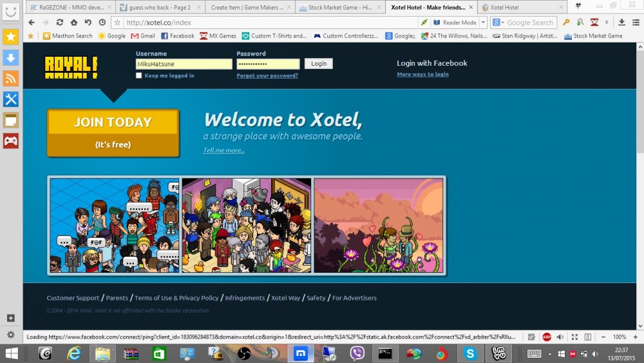Open the search engine selector dropdown
The height and width of the screenshot is (363, 644).
tap(498, 23)
